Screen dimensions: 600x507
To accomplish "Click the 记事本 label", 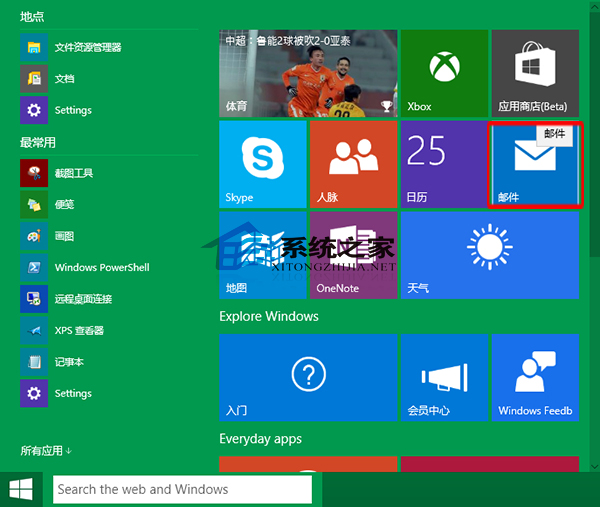I will click(69, 362).
